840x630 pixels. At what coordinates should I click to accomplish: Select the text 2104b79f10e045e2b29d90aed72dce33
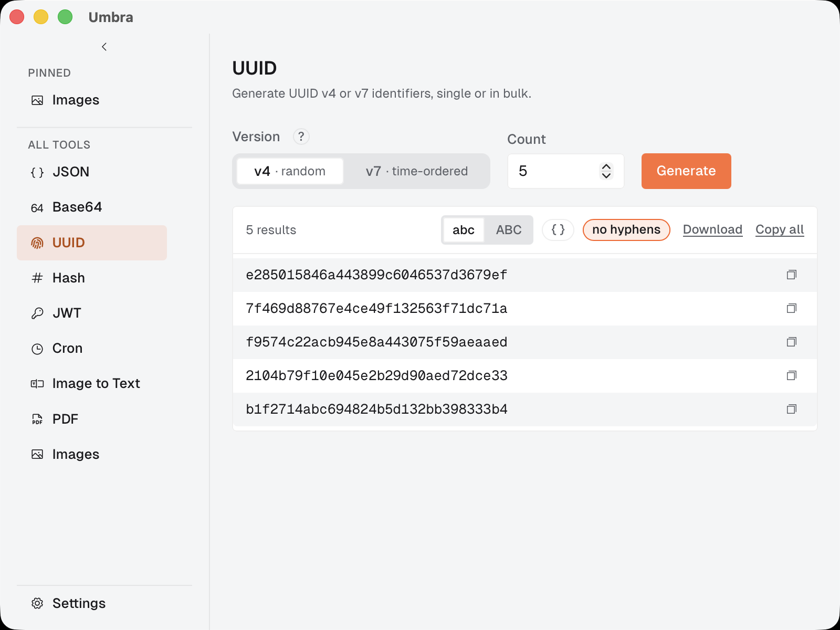tap(376, 376)
